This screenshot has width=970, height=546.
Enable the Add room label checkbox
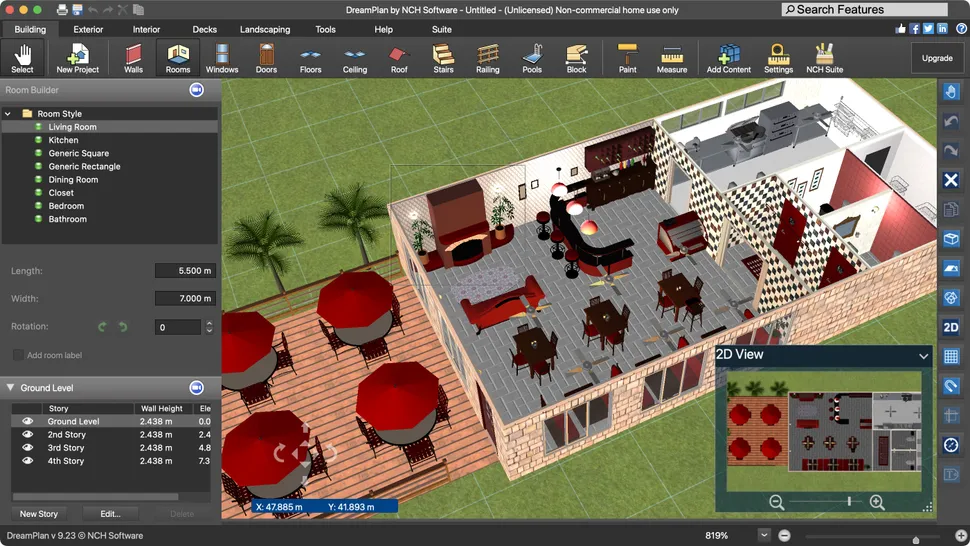[18, 355]
